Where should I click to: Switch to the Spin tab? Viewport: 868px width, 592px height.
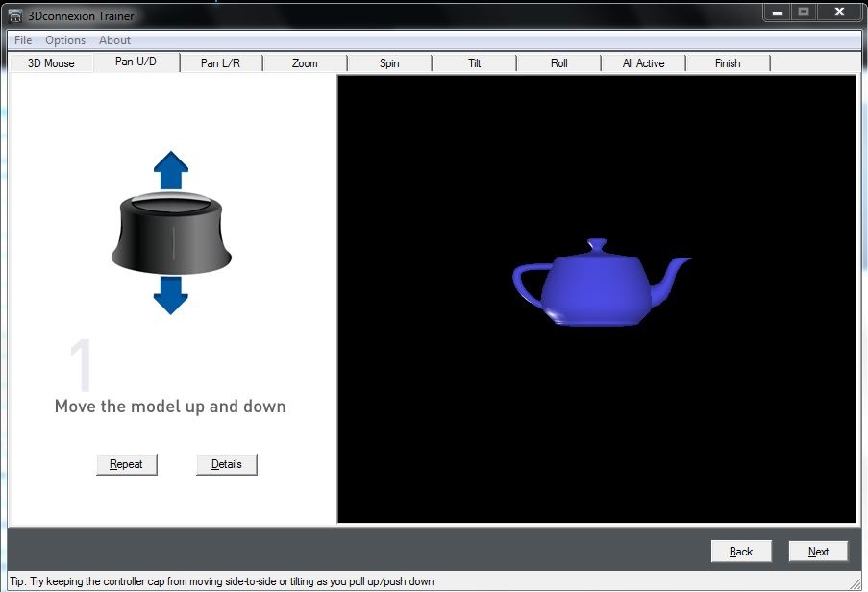pyautogui.click(x=389, y=63)
